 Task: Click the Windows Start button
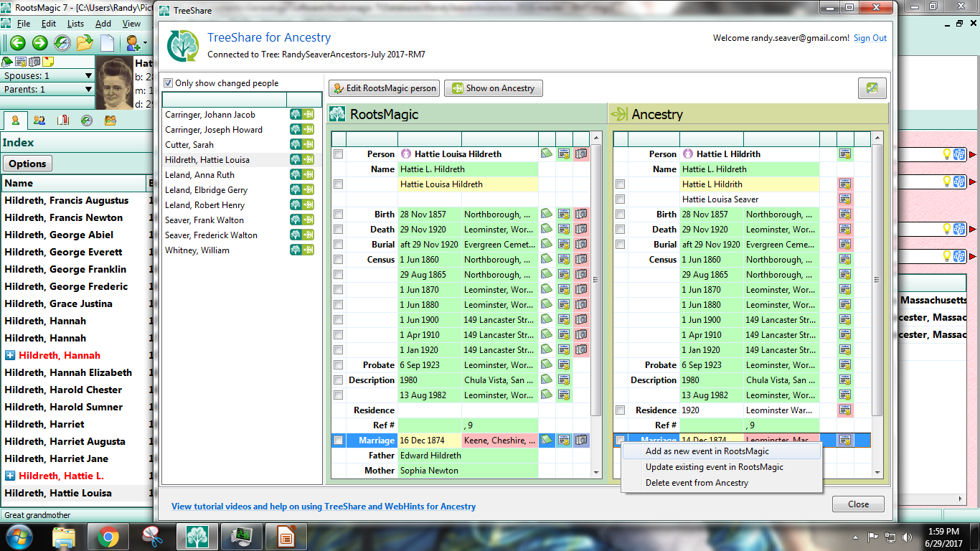tap(18, 537)
